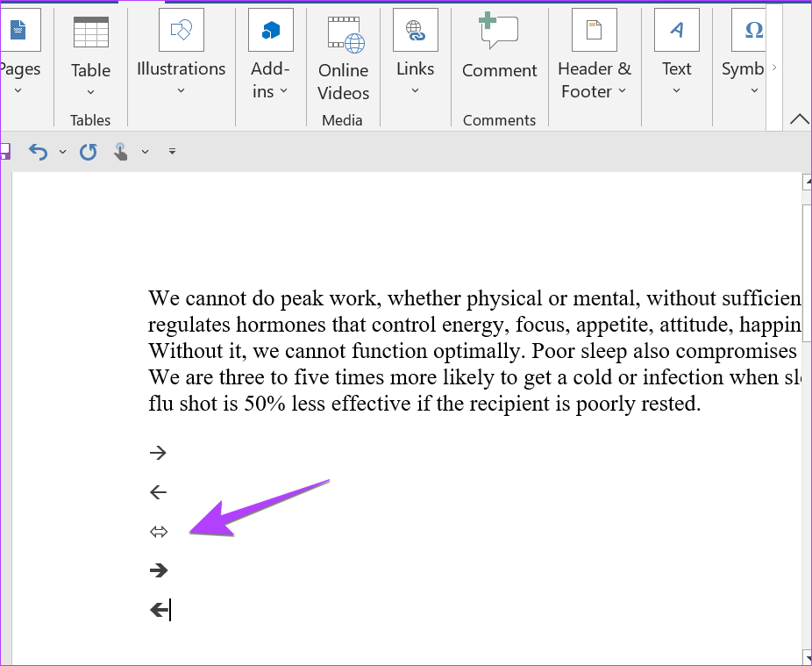Image resolution: width=812 pixels, height=666 pixels.
Task: Open Touch/Mouse mode dropdown arrow
Action: [x=145, y=152]
